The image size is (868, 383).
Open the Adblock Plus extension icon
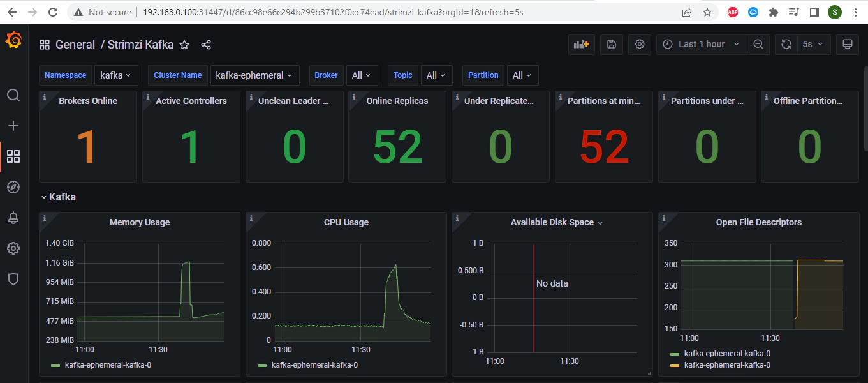point(733,12)
